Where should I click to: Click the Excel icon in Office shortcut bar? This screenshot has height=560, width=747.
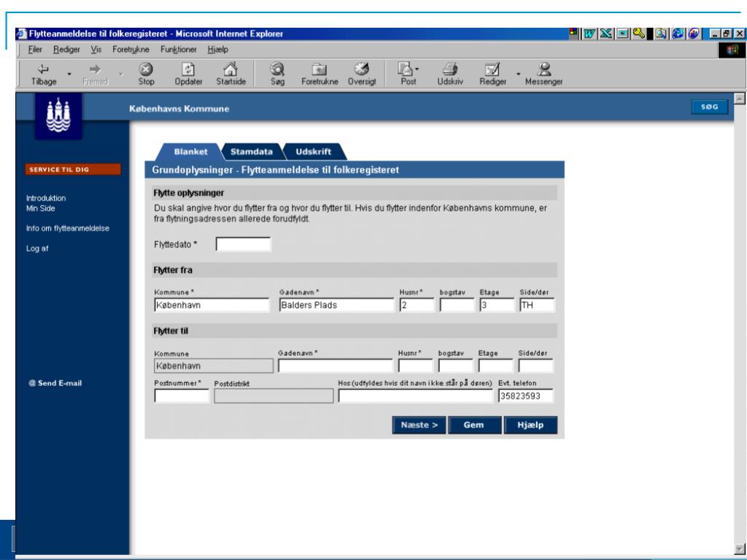coord(606,34)
